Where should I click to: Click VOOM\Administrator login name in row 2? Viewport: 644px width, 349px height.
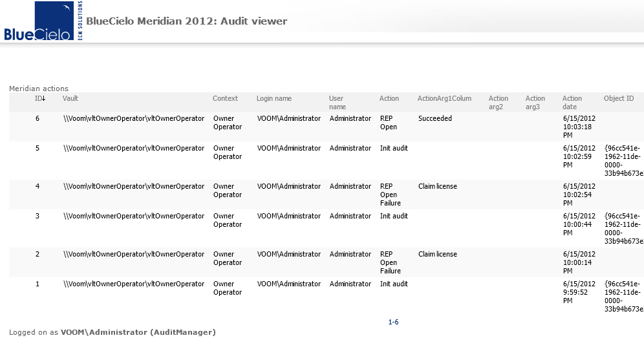tap(289, 254)
